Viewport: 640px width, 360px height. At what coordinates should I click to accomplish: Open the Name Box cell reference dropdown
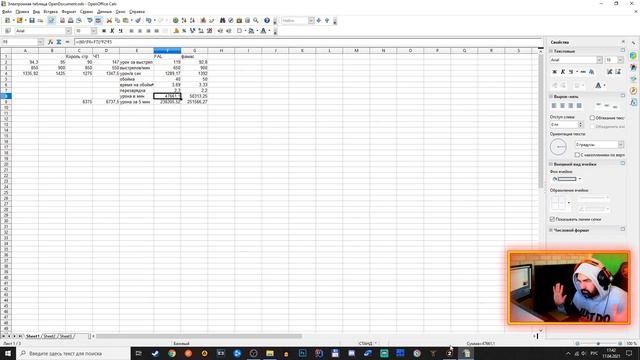click(40, 42)
